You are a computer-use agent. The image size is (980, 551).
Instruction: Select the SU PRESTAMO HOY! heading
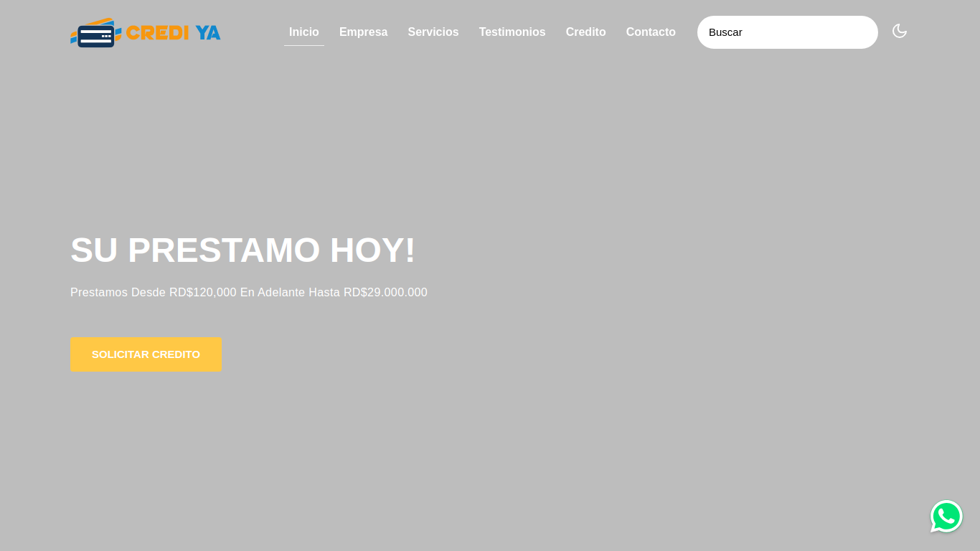click(243, 250)
